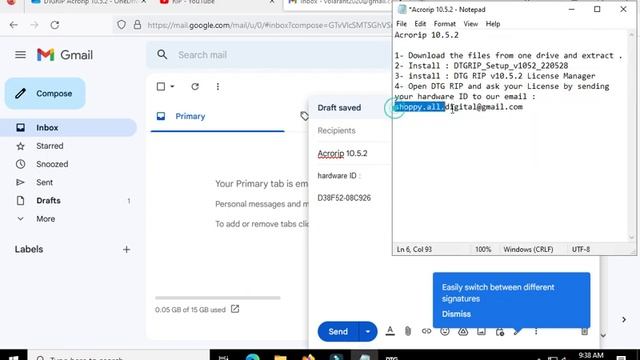The height and width of the screenshot is (360, 640).
Task: Insert files from Google Drive icon
Action: 463,331
